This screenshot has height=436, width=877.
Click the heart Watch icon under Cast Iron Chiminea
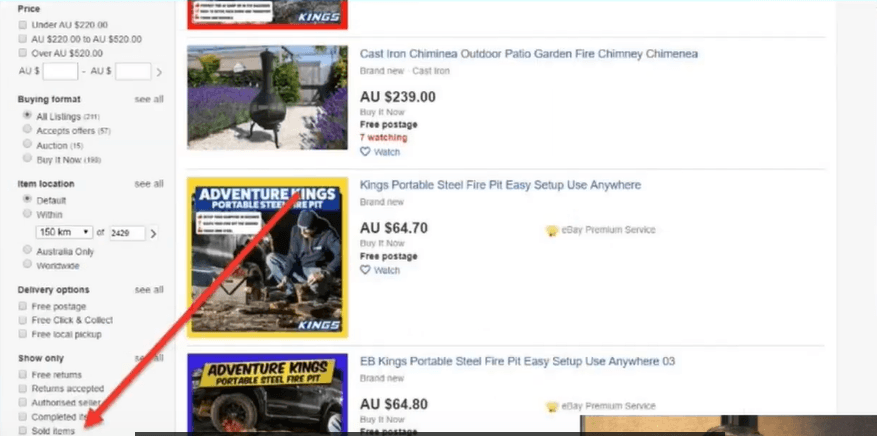pyautogui.click(x=365, y=151)
